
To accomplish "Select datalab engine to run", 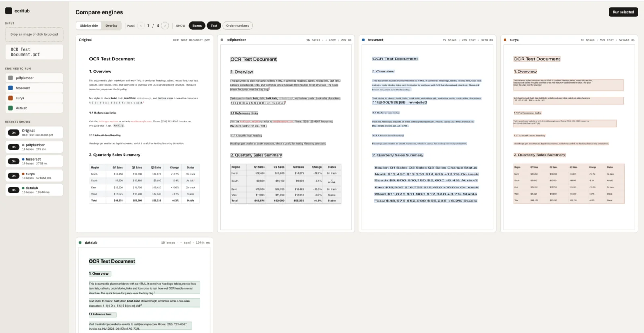I will [34, 108].
